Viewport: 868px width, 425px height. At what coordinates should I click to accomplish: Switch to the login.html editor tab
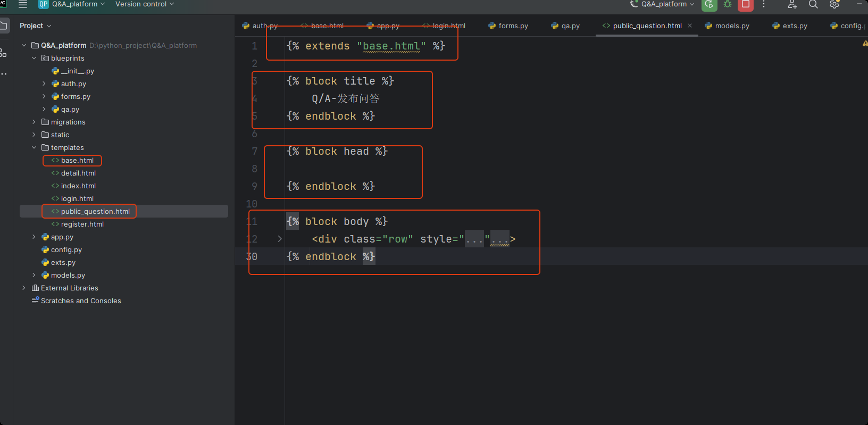coord(444,26)
